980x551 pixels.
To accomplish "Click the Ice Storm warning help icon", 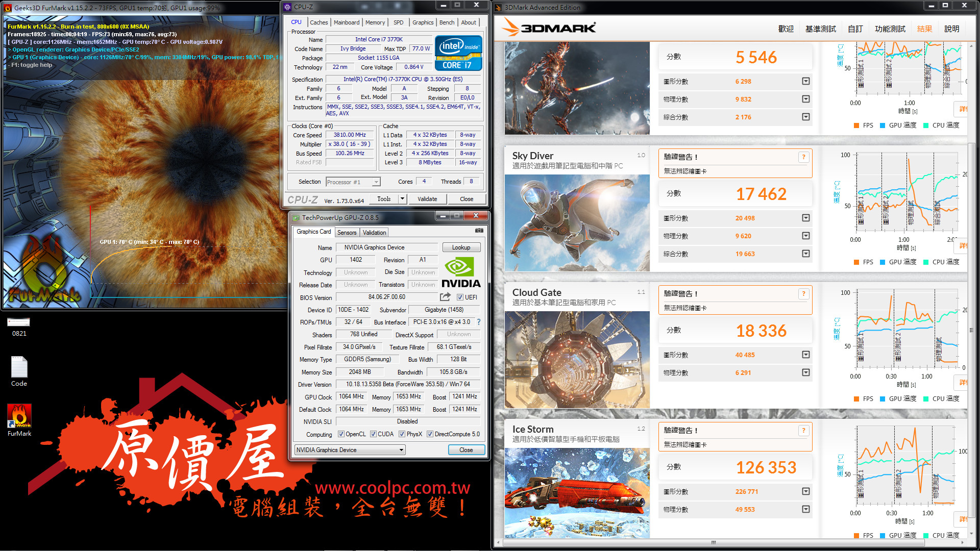I will pos(803,431).
